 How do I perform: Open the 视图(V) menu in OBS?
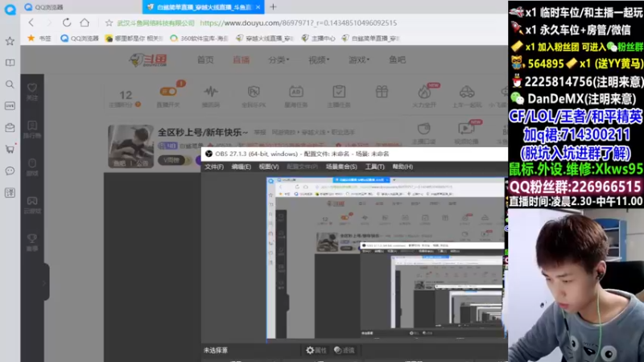[x=269, y=167]
